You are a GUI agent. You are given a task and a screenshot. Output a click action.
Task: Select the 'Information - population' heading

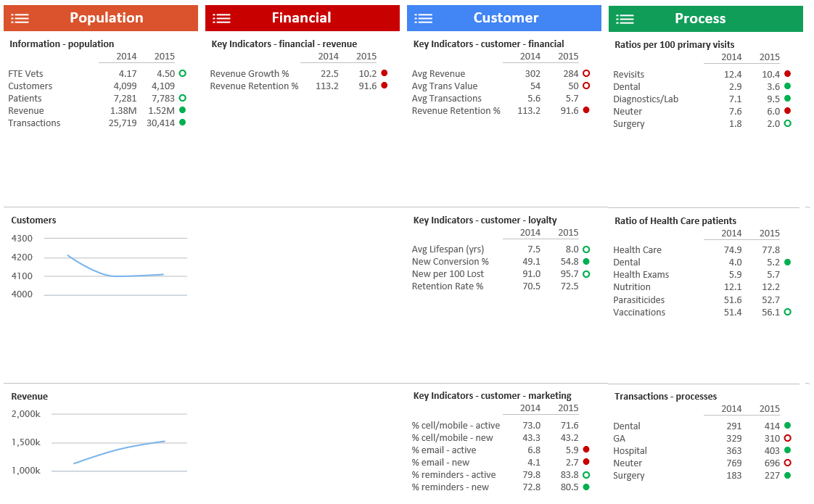pyautogui.click(x=62, y=44)
